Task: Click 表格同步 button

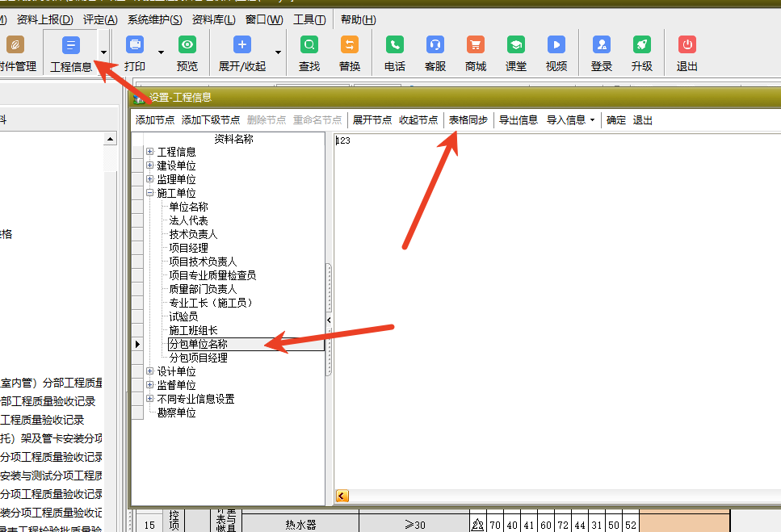Action: [468, 120]
